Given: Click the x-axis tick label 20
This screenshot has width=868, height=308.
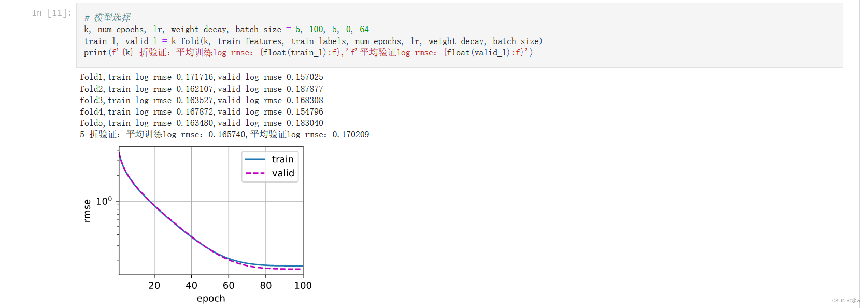Looking at the screenshot, I should pos(154,285).
